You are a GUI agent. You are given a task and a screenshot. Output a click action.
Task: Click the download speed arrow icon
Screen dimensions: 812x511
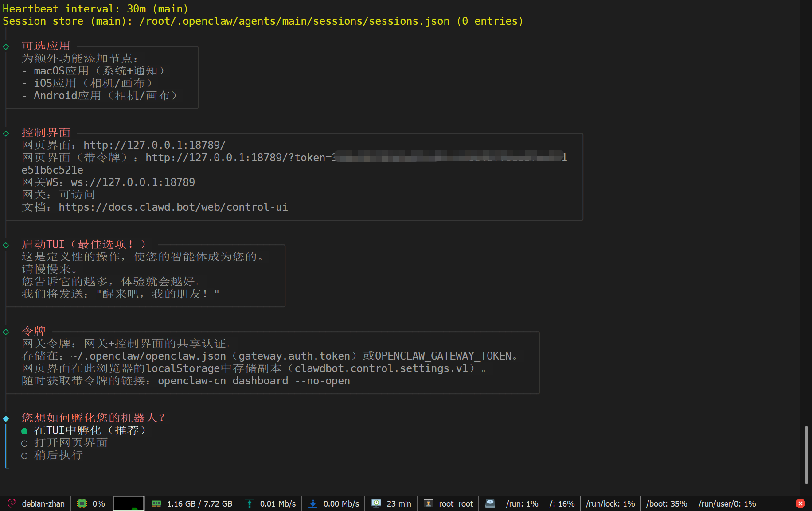(313, 503)
